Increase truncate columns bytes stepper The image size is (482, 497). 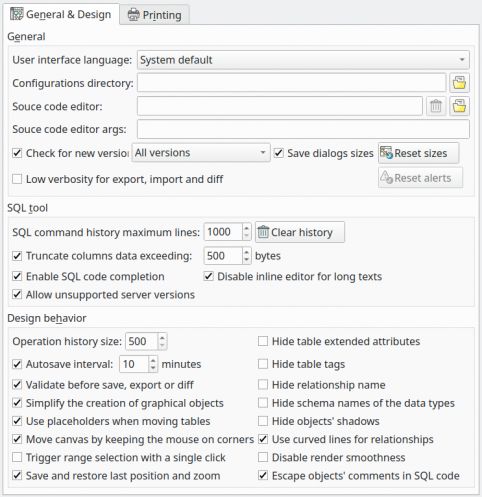246,252
